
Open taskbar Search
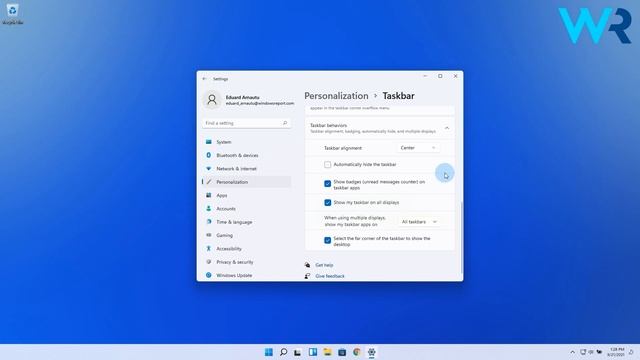click(x=283, y=352)
